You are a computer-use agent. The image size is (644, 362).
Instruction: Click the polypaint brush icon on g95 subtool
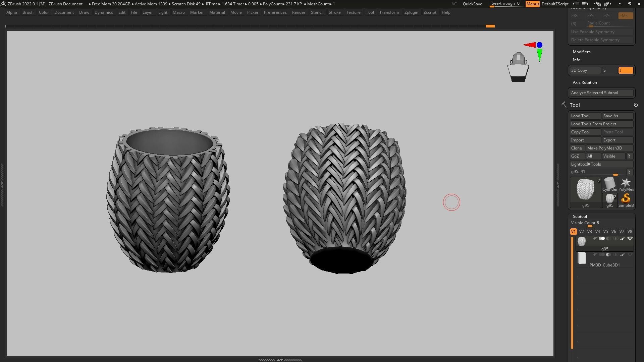[623, 239]
